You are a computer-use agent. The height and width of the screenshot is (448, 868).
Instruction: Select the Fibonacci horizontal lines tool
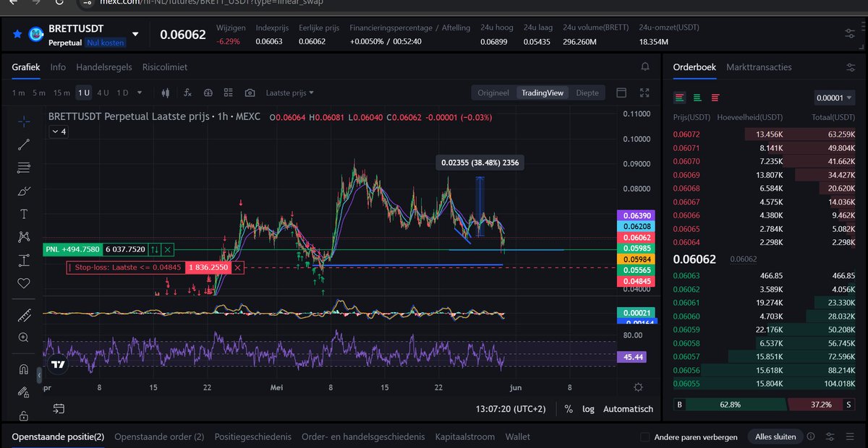point(24,168)
